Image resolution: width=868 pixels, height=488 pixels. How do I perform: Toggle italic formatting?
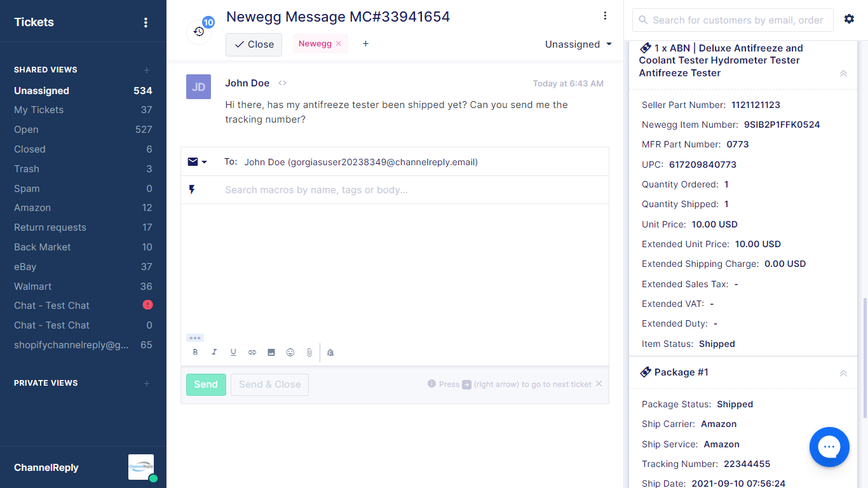pos(214,352)
